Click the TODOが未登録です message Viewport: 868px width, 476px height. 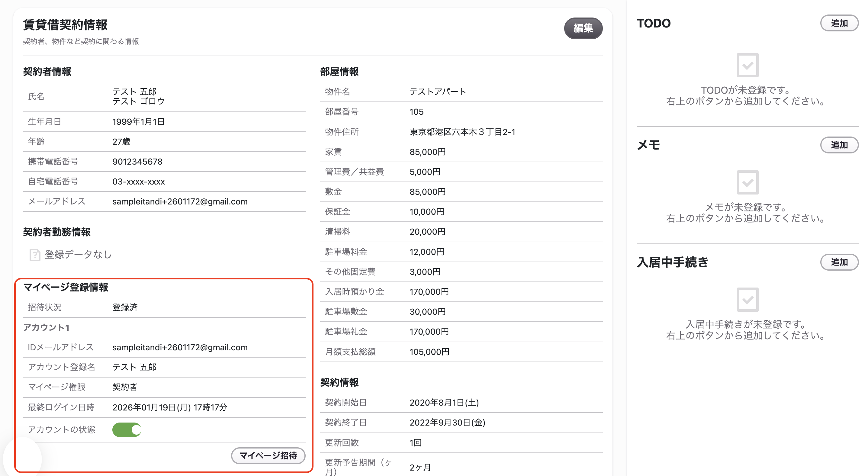click(x=746, y=90)
